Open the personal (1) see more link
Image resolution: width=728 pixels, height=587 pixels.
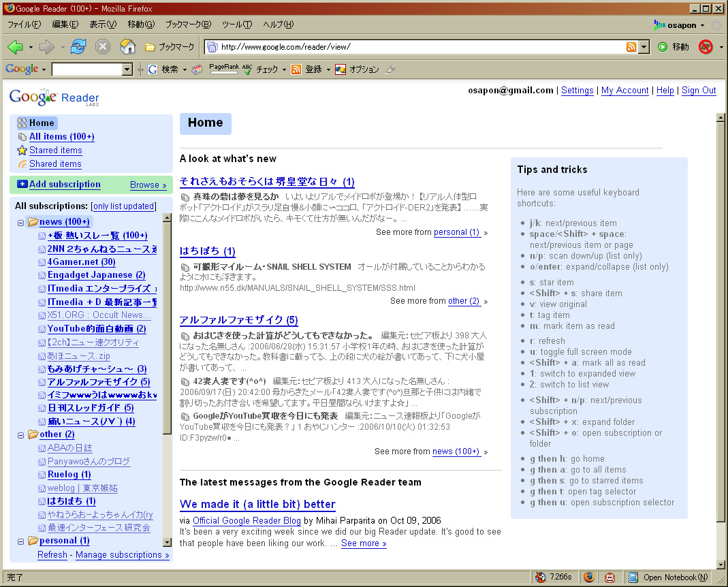click(x=456, y=232)
